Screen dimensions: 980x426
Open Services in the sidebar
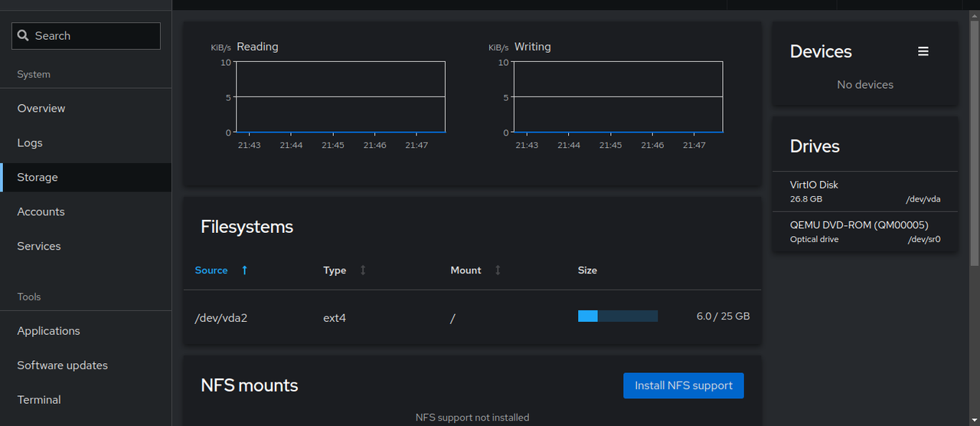[86, 246]
